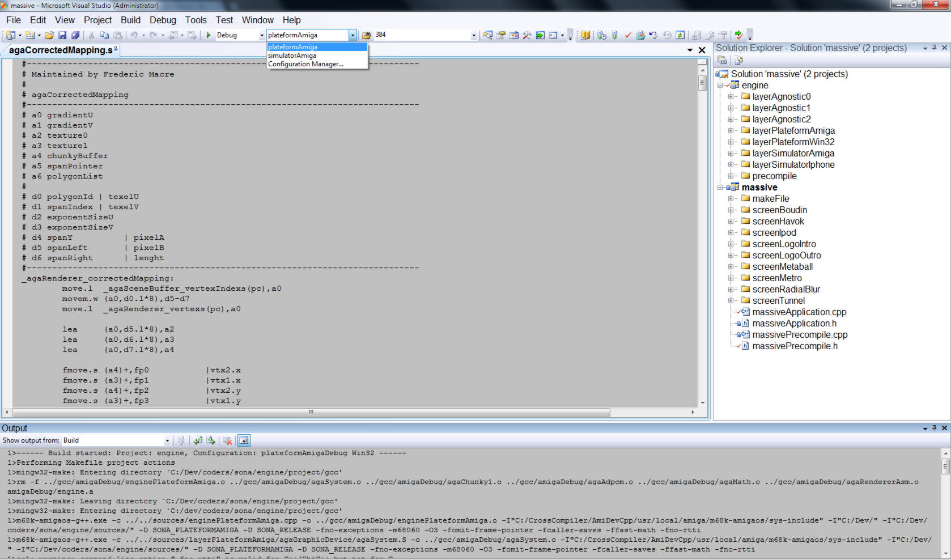Expand the screenTunnel folder
This screenshot has height=560, width=951.
point(731,300)
